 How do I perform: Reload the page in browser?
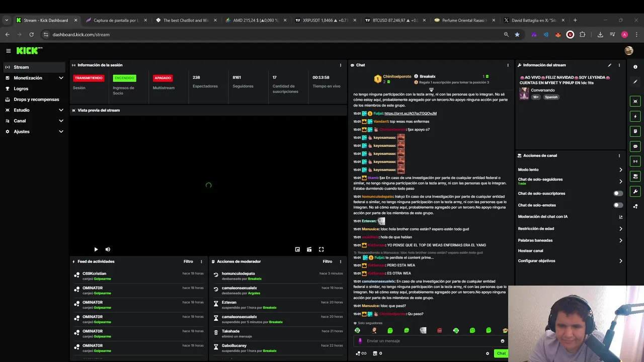click(31, 35)
